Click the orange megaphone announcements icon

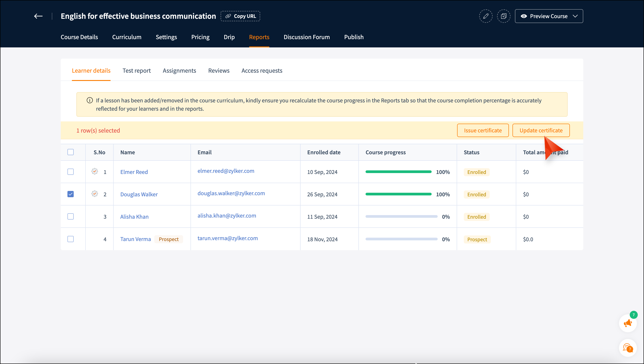click(628, 323)
